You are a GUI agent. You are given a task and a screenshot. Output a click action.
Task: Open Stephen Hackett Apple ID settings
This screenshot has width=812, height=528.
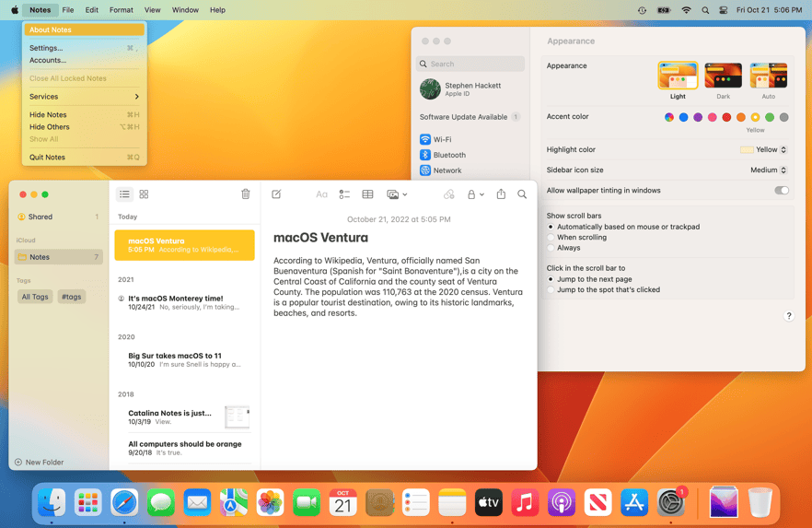tap(470, 89)
